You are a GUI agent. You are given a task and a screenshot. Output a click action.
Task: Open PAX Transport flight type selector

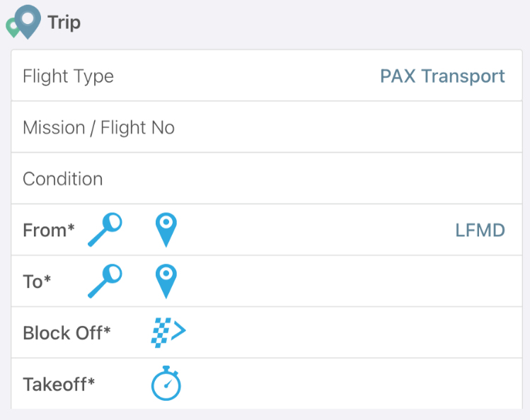pyautogui.click(x=442, y=76)
